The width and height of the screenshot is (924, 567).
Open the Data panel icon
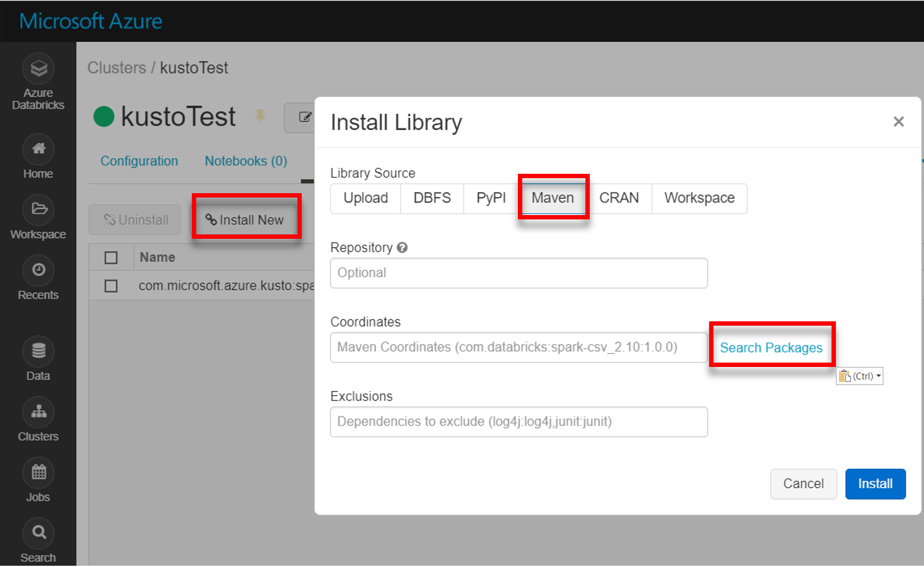(x=38, y=351)
